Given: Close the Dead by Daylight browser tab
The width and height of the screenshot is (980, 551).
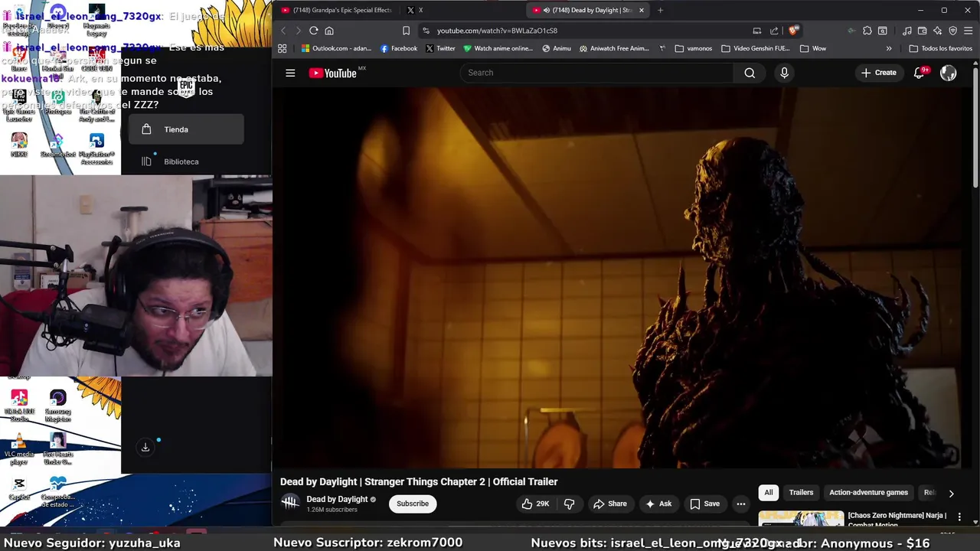Looking at the screenshot, I should (642, 10).
